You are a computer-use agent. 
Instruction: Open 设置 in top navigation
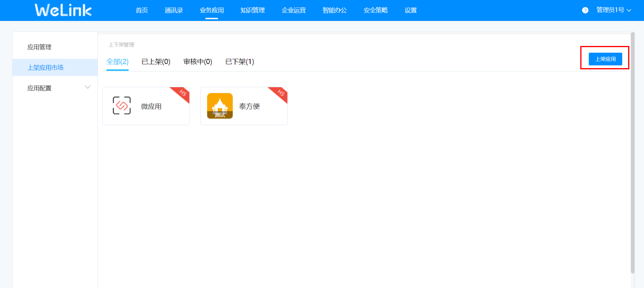pos(410,10)
